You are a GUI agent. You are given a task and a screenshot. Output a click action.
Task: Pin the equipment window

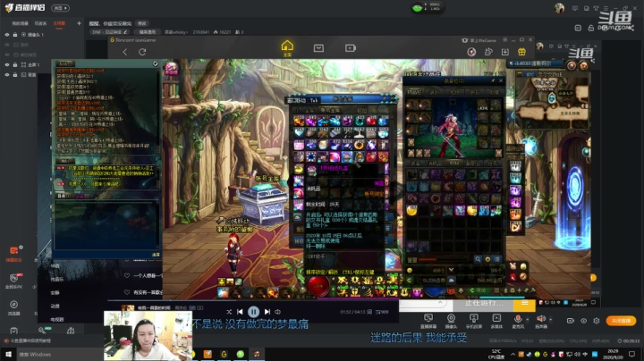tap(493, 80)
